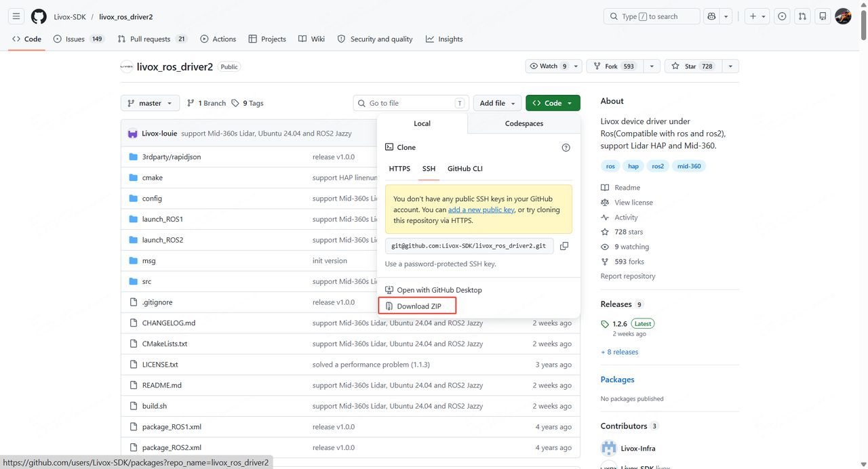Switch to the Projects tab
The image size is (868, 469).
pos(267,39)
